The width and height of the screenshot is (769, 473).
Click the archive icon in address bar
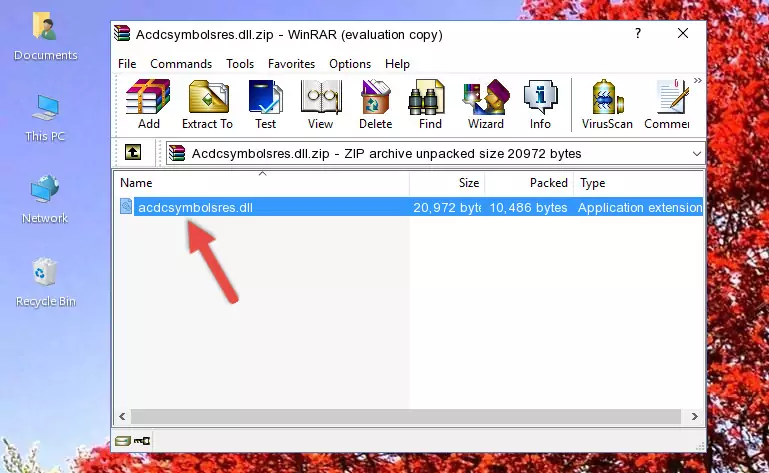click(x=177, y=153)
